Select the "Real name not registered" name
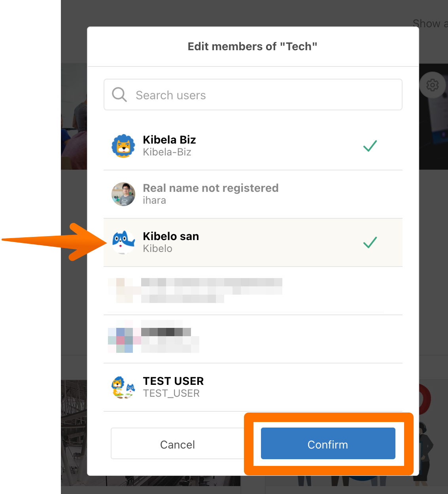Screen dimensions: 448x494 (x=210, y=188)
